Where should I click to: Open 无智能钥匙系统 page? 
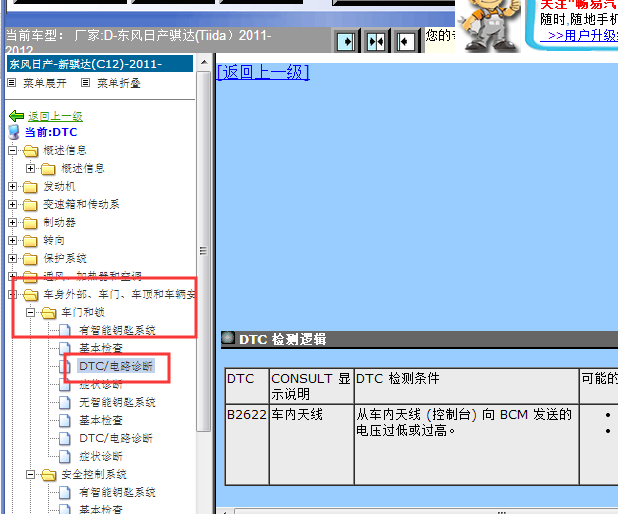(117, 402)
